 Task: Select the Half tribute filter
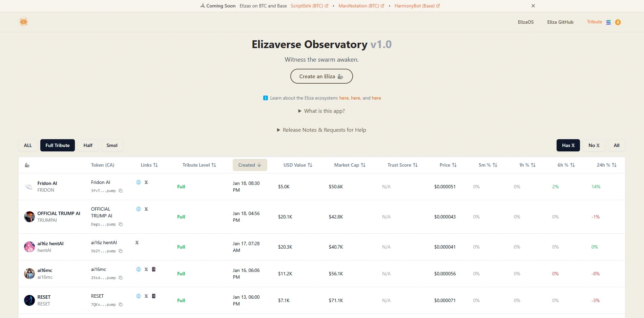point(88,145)
